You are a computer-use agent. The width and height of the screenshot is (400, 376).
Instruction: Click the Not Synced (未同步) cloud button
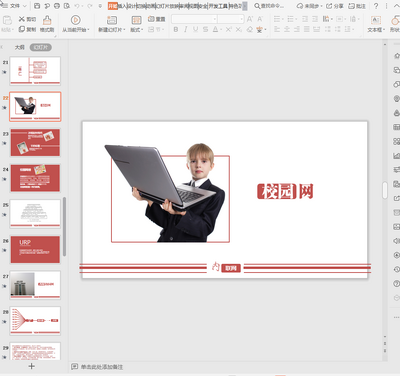point(309,6)
